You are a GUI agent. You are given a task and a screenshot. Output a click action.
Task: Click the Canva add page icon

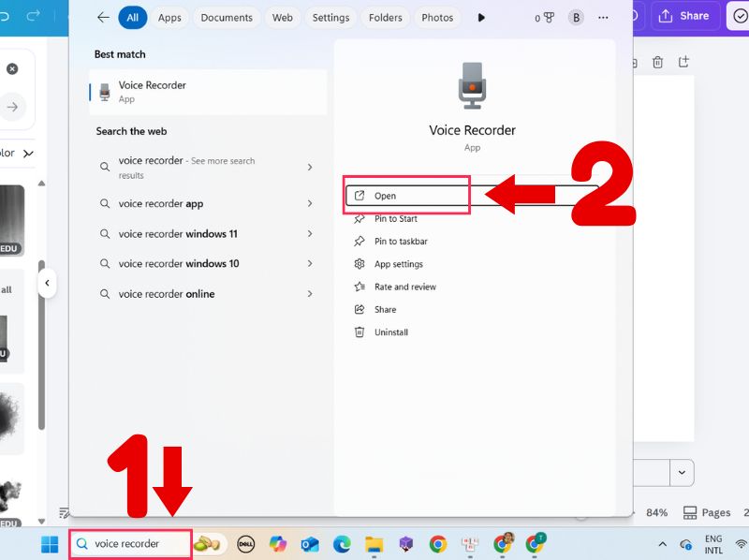[683, 62]
